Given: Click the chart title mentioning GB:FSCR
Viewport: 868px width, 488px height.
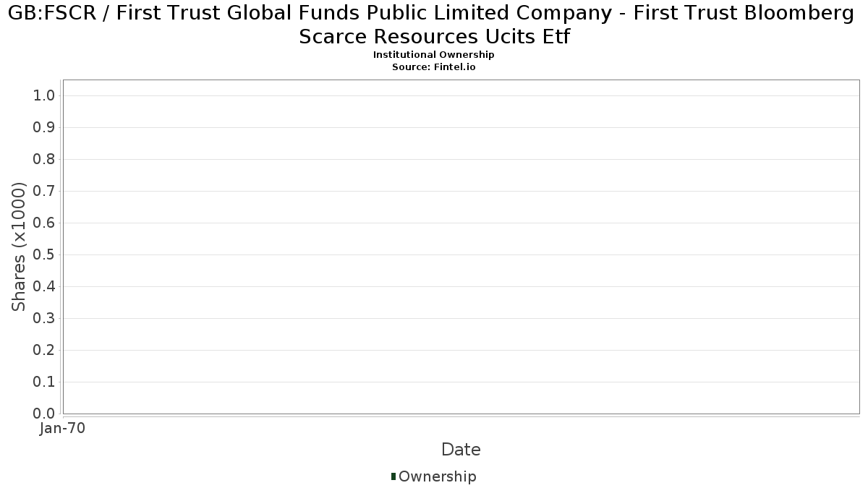Looking at the screenshot, I should coord(434,25).
